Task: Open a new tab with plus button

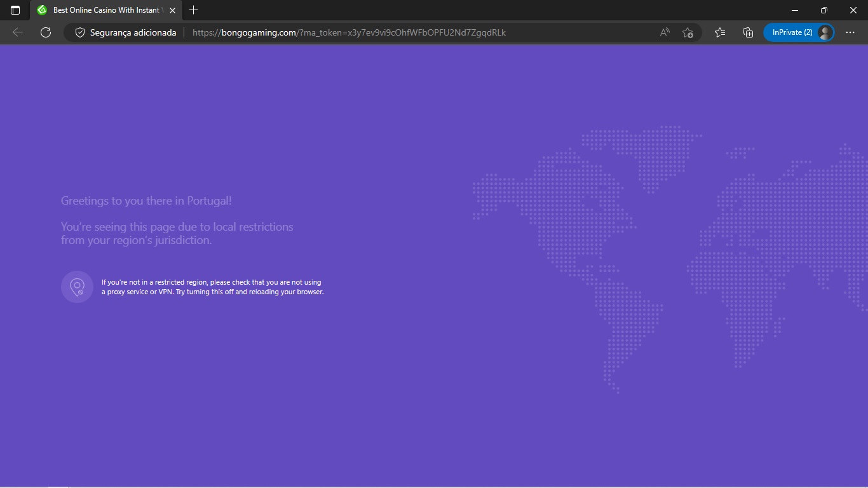Action: tap(194, 10)
